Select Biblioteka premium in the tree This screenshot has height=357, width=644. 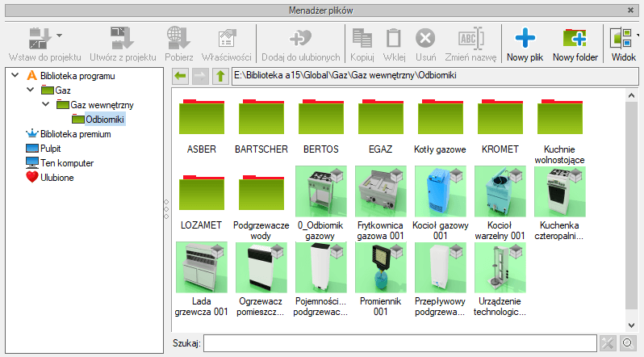click(x=76, y=134)
